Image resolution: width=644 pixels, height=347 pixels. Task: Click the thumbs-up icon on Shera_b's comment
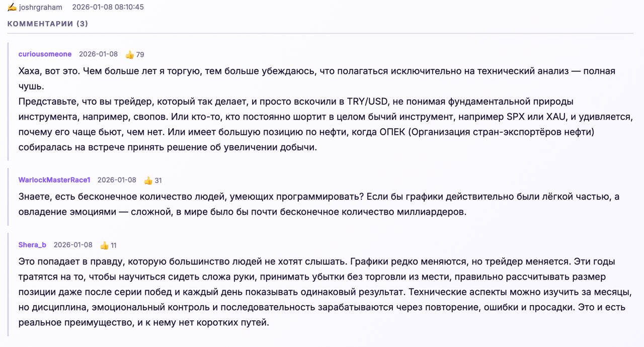(104, 245)
